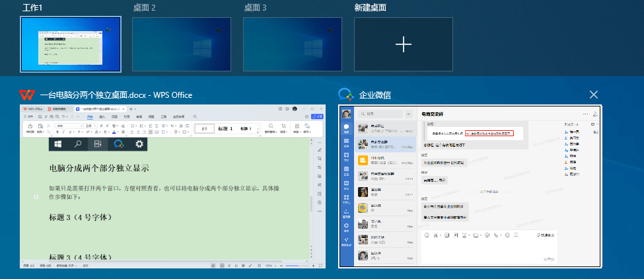
Task: Click the send button in 企业微信 chat box
Action: pyautogui.click(x=549, y=259)
